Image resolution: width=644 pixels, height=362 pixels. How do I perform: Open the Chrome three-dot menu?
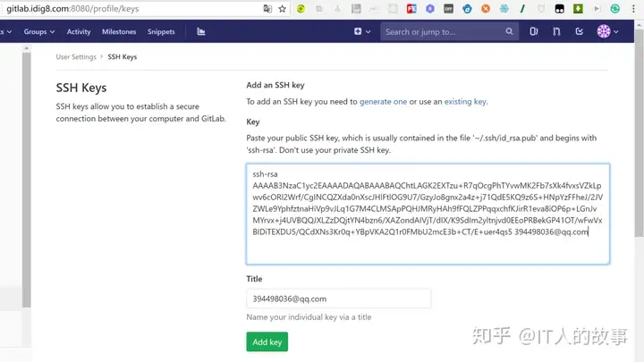633,9
